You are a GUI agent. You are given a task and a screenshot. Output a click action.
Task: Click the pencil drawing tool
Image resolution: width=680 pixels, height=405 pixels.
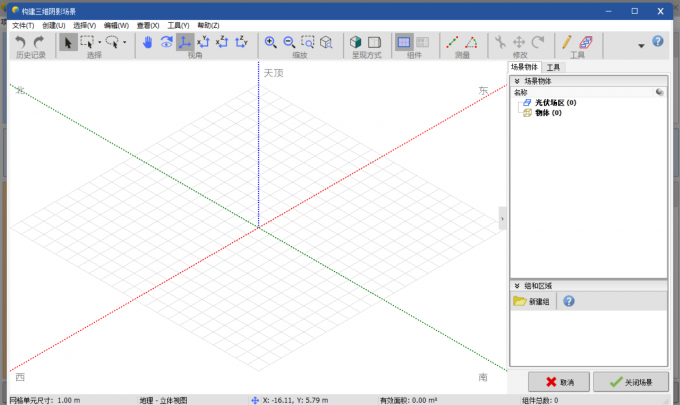pos(567,42)
